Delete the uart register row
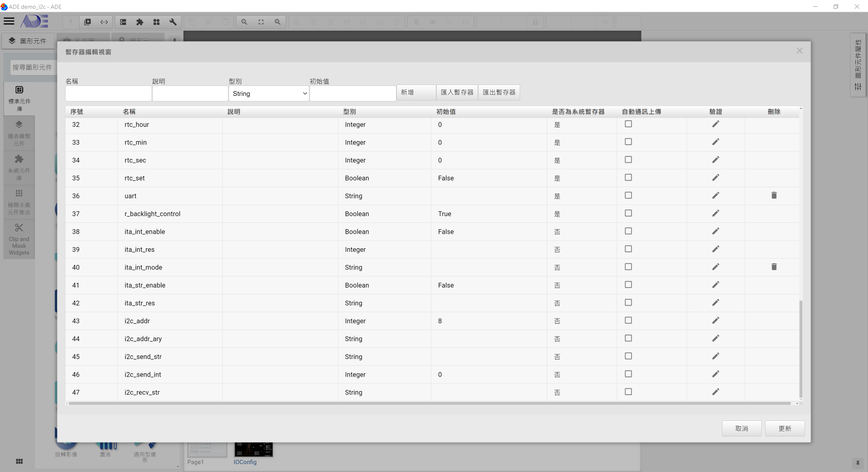The height and width of the screenshot is (472, 868). tap(774, 196)
